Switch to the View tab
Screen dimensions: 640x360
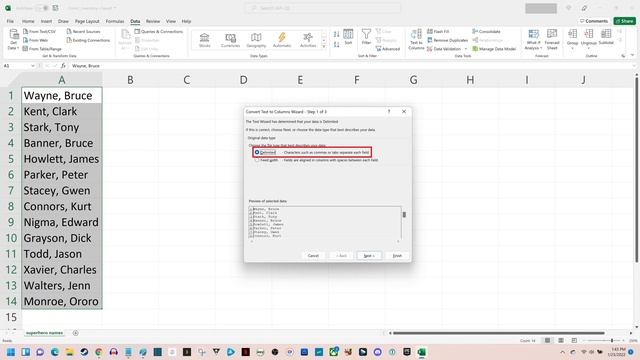(x=171, y=21)
